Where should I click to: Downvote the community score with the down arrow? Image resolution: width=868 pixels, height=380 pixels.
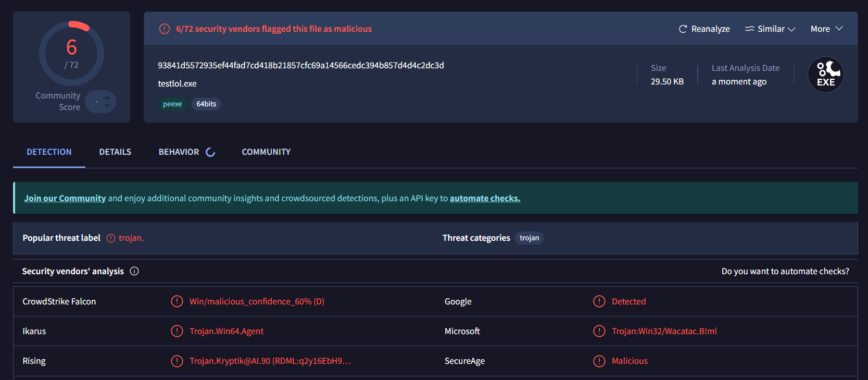click(x=107, y=106)
